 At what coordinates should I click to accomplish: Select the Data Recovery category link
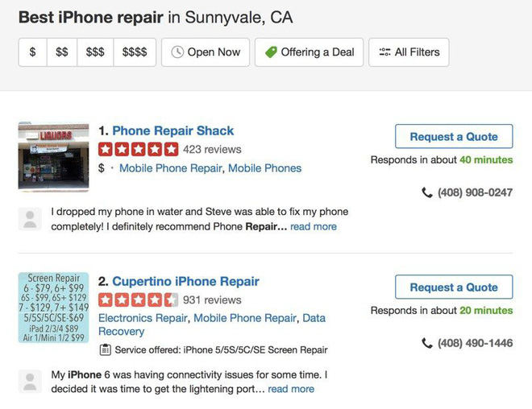(121, 331)
